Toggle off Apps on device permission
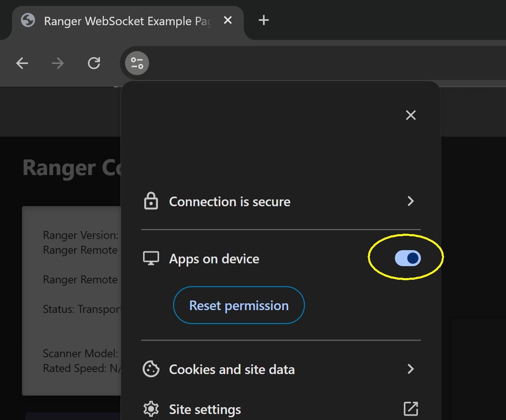The image size is (506, 420). (x=408, y=258)
